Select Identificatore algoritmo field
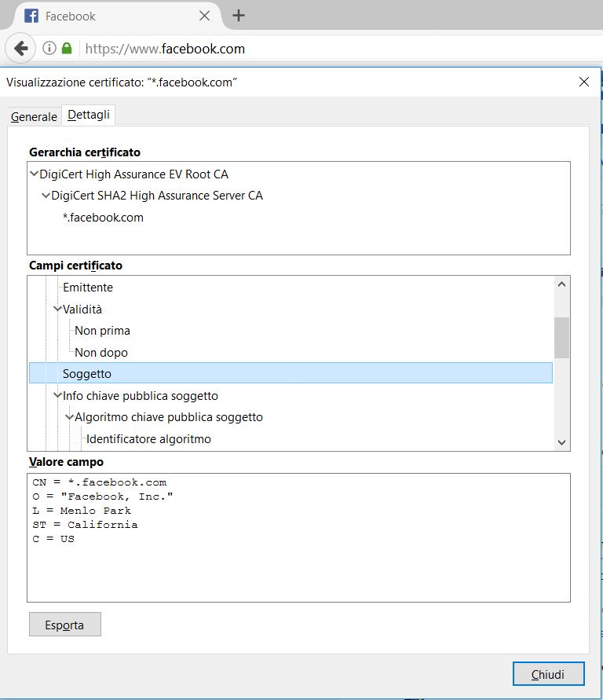Viewport: 603px width, 700px height. [x=148, y=439]
